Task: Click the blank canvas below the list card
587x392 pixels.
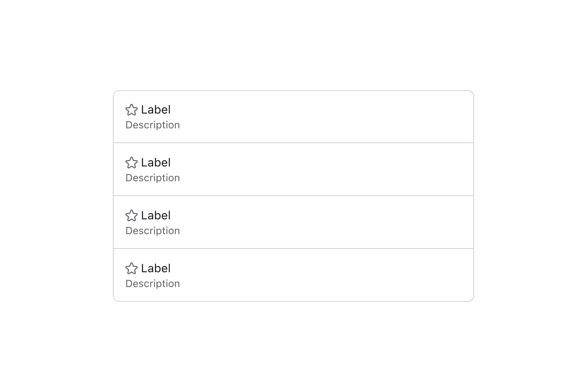Action: [x=293, y=346]
